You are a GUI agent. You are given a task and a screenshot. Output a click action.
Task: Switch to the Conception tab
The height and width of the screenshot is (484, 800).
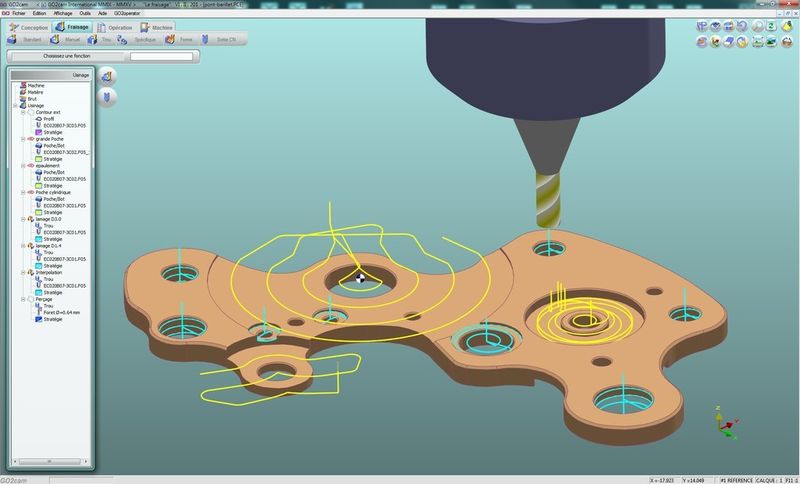point(29,27)
